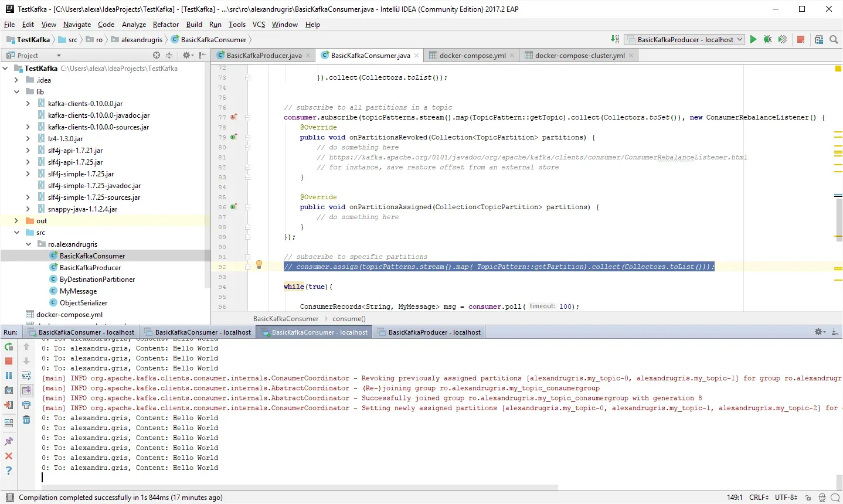Toggle scroll to end of console
Viewport: 843px width, 504px height.
tap(26, 390)
